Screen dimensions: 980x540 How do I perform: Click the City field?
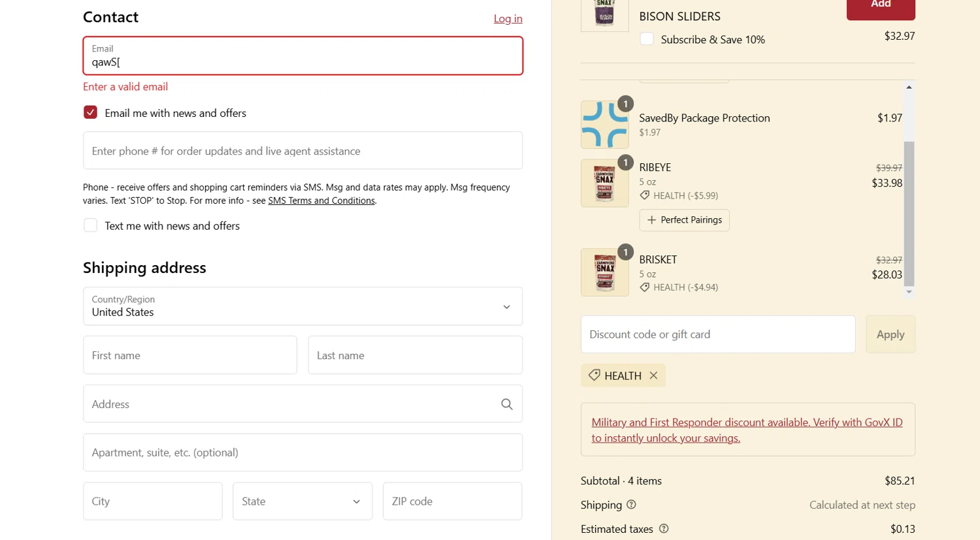[x=153, y=501]
